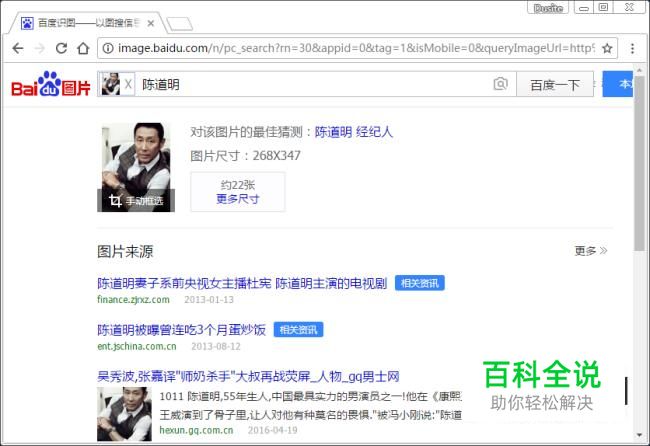650x446 pixels.
Task: Click the 约22张 更多尺寸 box
Action: (238, 192)
